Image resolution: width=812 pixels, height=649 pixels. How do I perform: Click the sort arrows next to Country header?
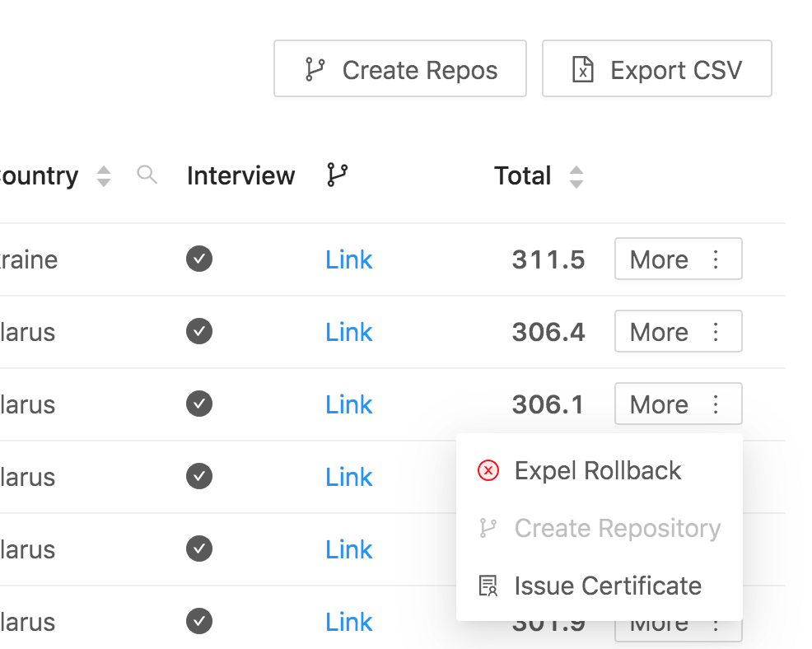point(104,175)
